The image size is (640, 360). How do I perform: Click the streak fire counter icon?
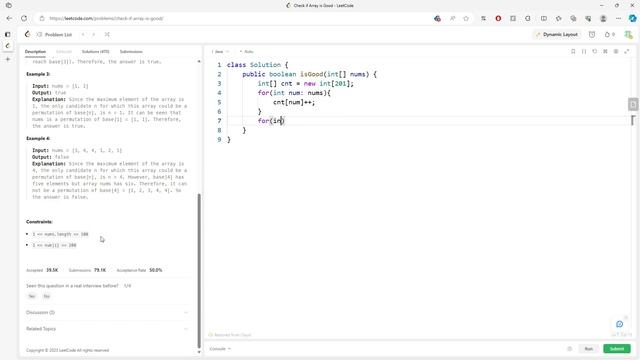pyautogui.click(x=609, y=35)
